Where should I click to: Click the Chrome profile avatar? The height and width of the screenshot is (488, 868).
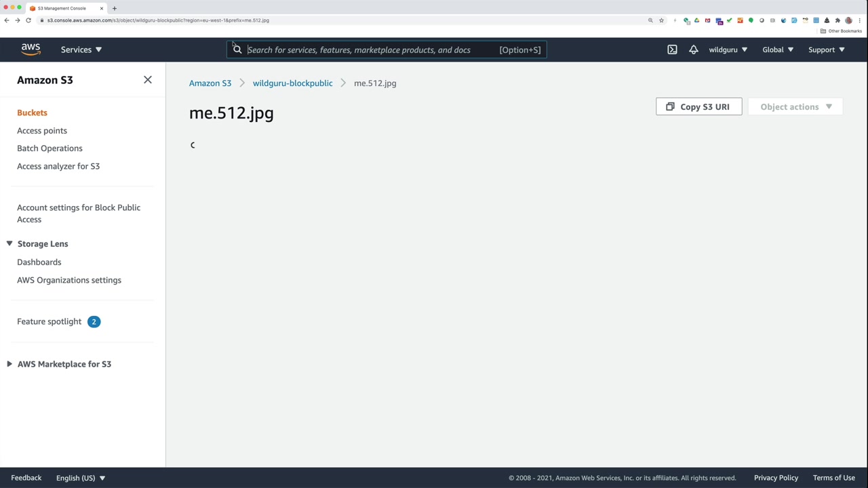[x=848, y=20]
